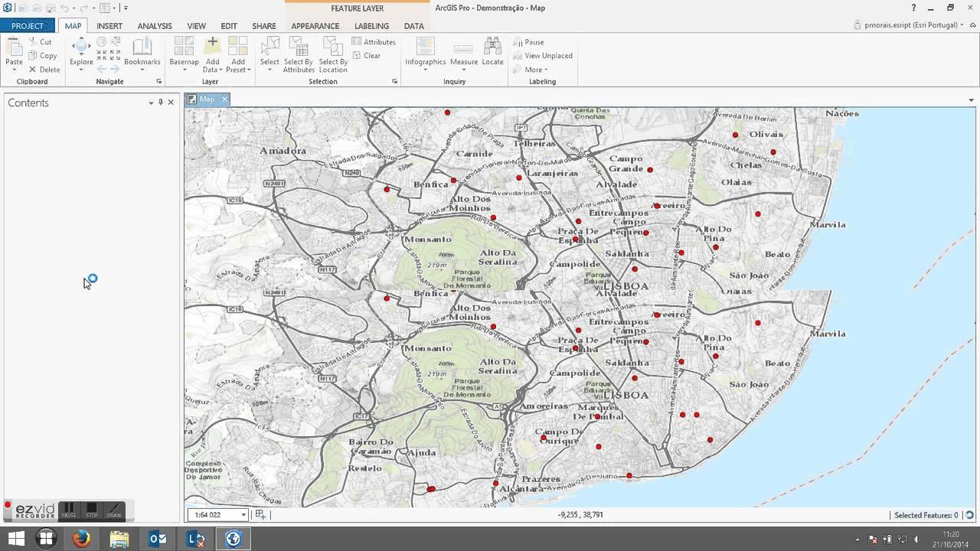980x551 pixels.
Task: Pause the ezvid recording
Action: [x=69, y=510]
